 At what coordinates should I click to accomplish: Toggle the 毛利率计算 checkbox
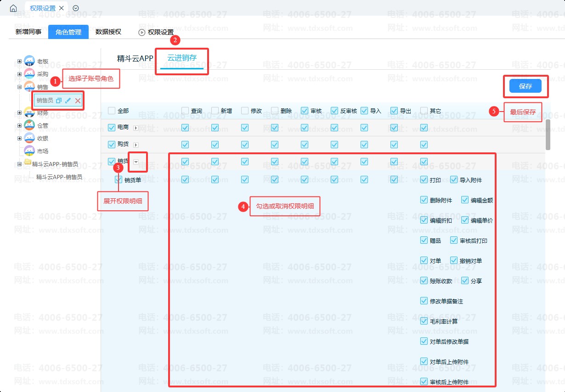coord(424,321)
